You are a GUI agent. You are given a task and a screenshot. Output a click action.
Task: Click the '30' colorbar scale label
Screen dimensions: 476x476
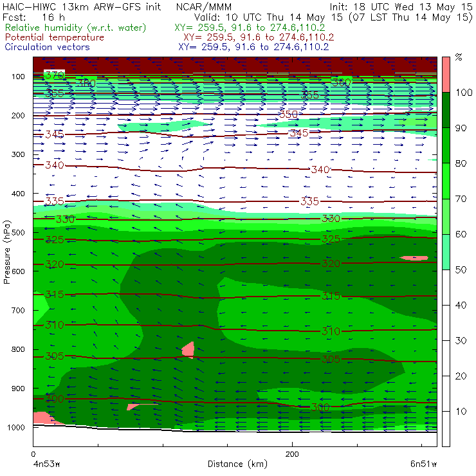coord(461,341)
